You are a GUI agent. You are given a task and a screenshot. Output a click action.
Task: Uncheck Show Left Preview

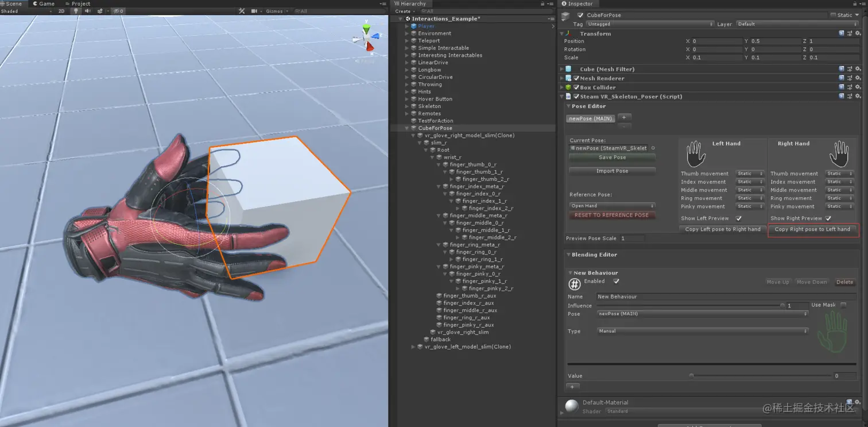pyautogui.click(x=739, y=218)
